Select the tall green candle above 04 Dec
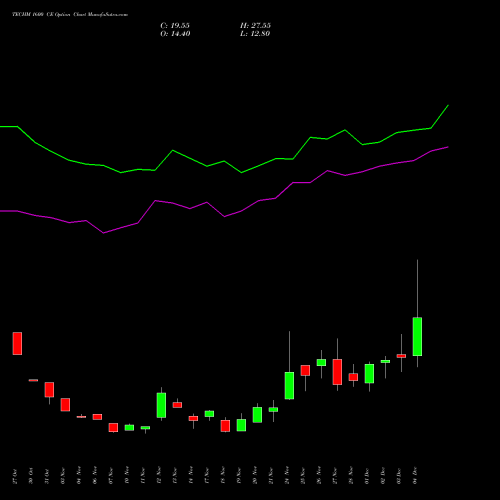 (417, 337)
